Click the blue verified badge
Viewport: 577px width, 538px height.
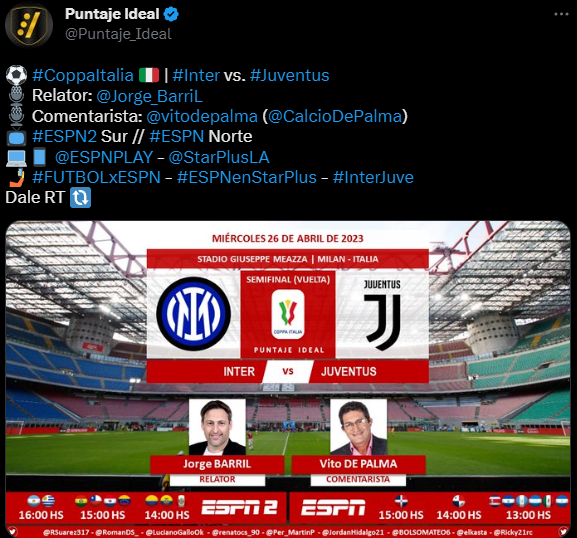[171, 14]
